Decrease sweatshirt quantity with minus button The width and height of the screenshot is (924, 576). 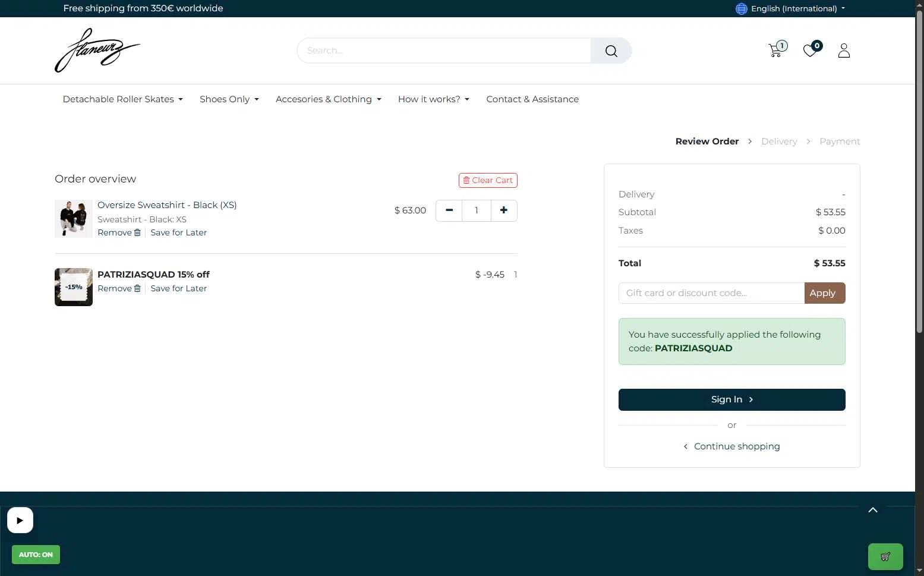point(449,210)
